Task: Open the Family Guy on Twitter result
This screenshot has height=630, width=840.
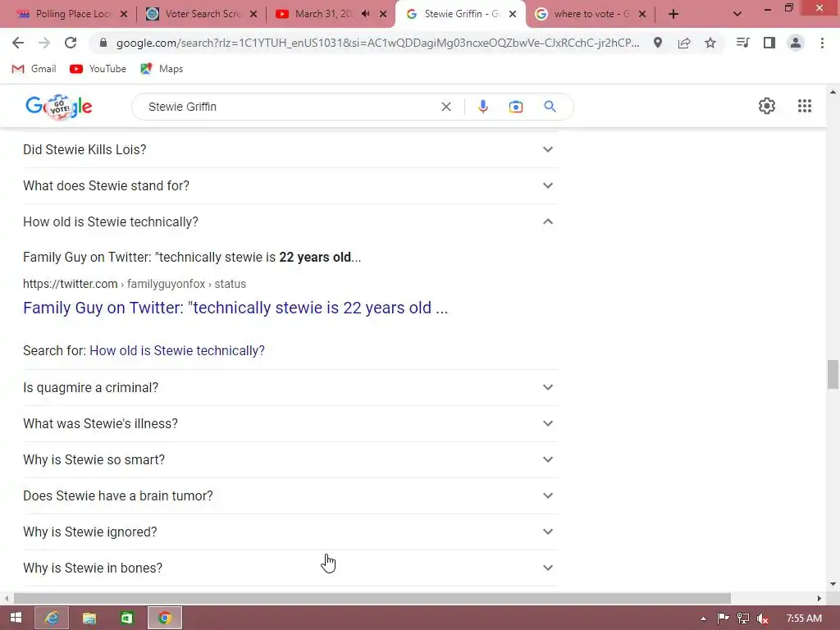Action: tap(235, 308)
